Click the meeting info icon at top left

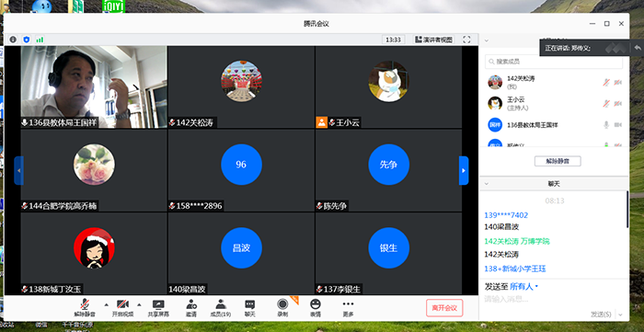[x=13, y=40]
